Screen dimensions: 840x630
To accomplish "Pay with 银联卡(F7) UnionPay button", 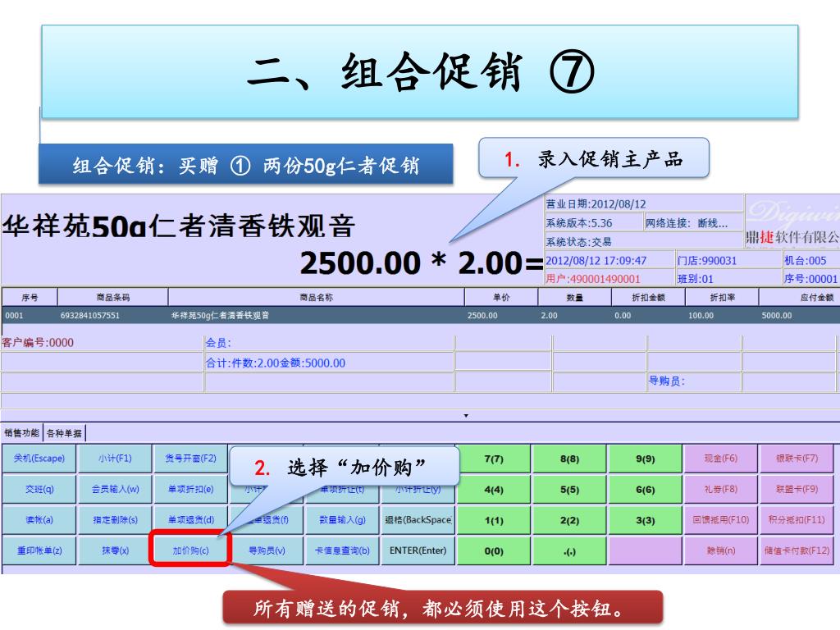I will (797, 459).
